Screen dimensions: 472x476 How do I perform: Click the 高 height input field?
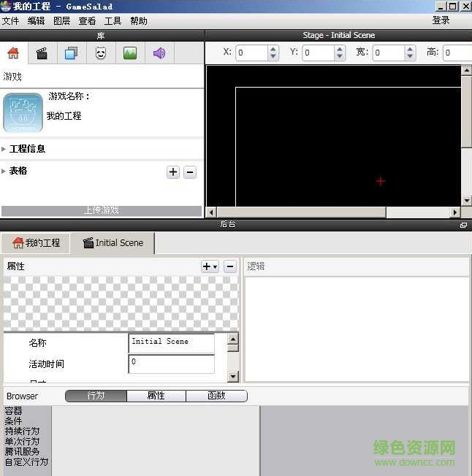457,53
